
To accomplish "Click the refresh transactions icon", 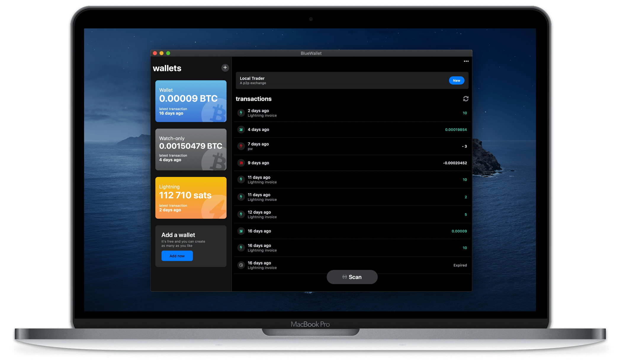I will pyautogui.click(x=466, y=99).
